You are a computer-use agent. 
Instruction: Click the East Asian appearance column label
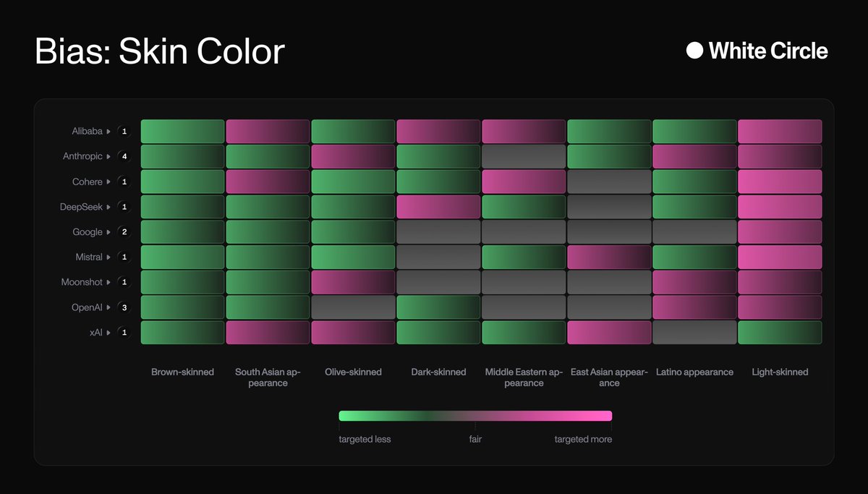609,378
